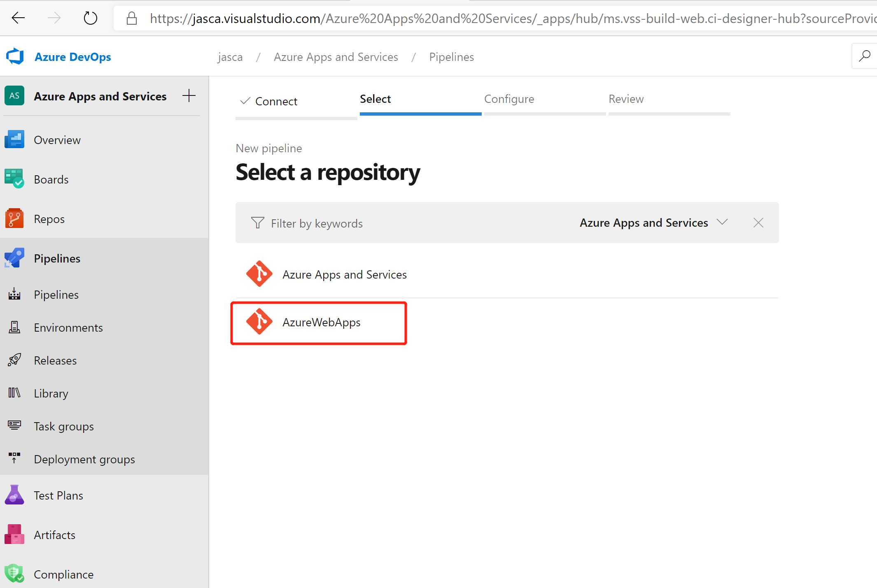Click the browser back arrow
This screenshot has width=877, height=588.
[18, 18]
